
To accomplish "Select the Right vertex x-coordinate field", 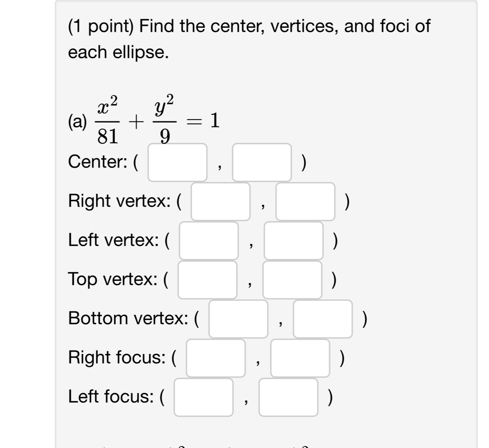I will point(221,202).
